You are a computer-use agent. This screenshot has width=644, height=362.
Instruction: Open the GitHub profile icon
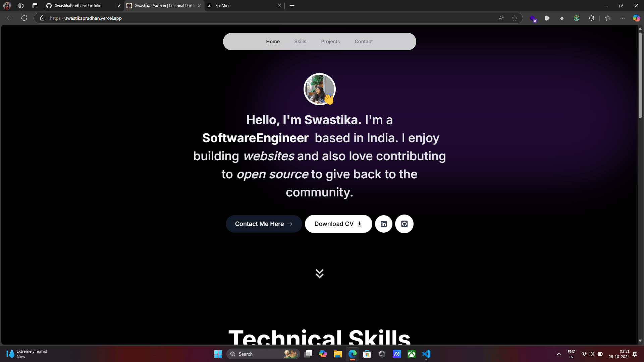404,224
